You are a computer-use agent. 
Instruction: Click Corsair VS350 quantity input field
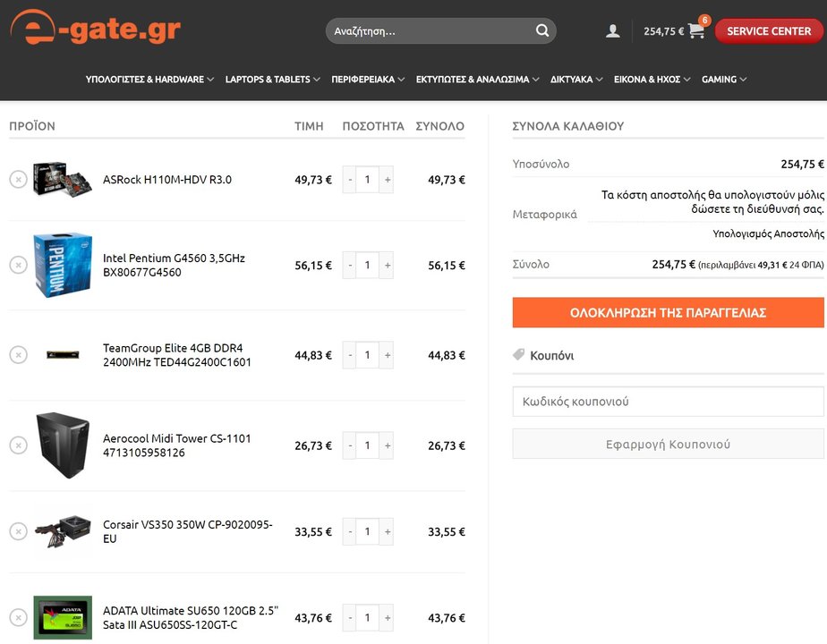click(x=368, y=532)
